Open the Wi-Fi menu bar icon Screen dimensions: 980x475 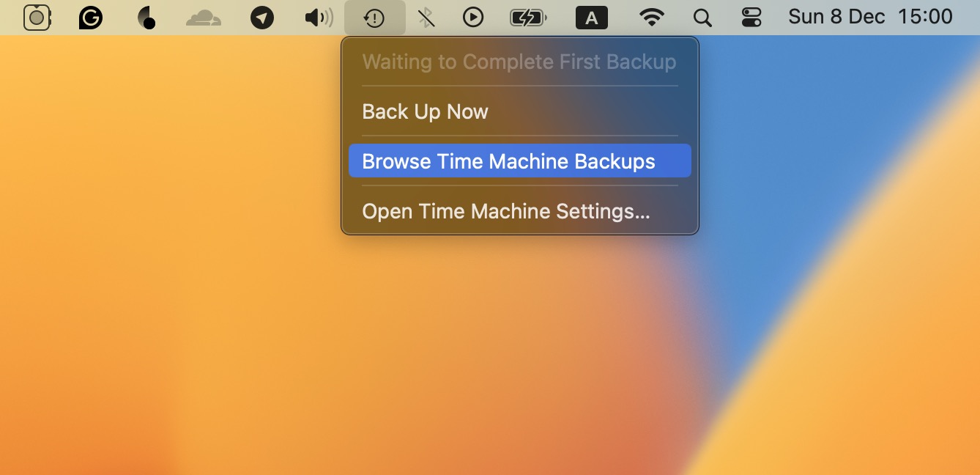[651, 18]
